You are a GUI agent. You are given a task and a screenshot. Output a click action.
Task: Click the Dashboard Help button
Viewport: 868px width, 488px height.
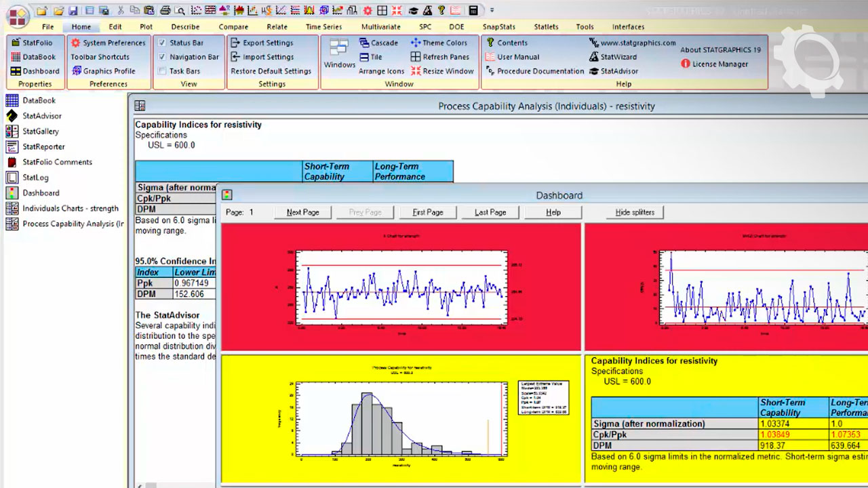pos(553,212)
